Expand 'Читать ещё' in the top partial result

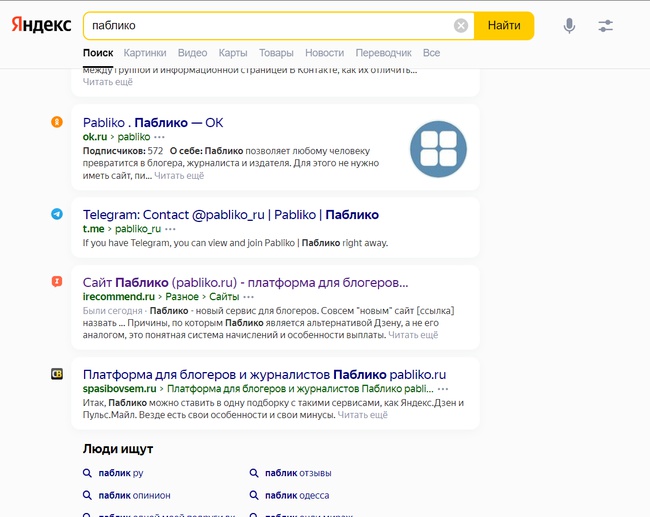108,82
